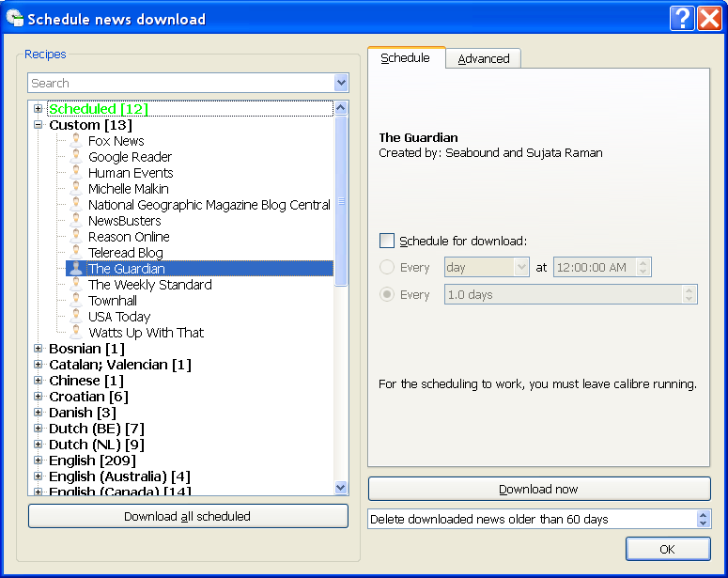Select the Fox News recipe

click(x=116, y=141)
